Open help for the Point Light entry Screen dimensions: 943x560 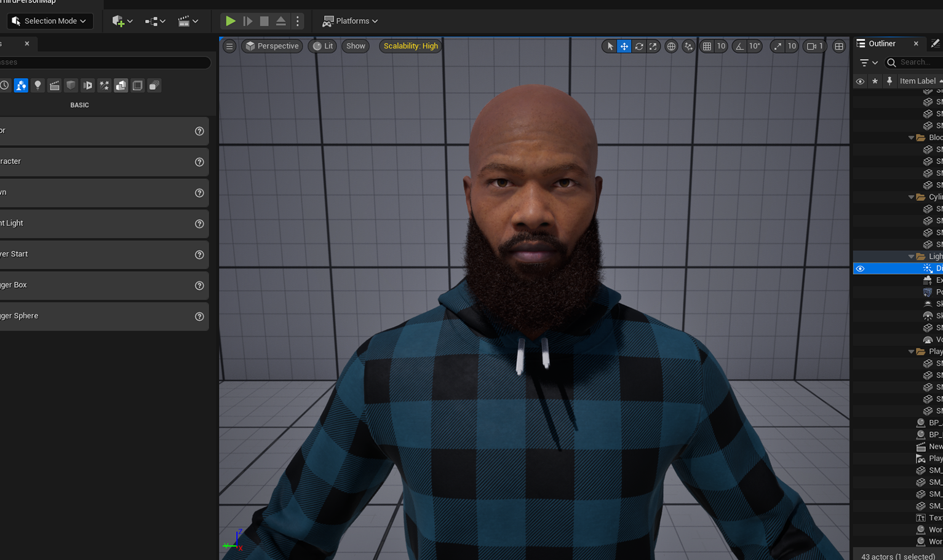[x=199, y=224]
